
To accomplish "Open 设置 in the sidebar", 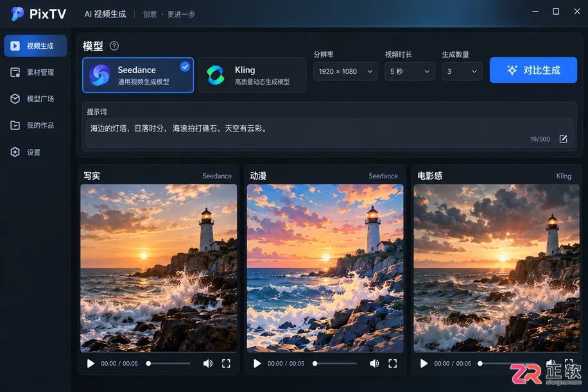I will pyautogui.click(x=35, y=152).
